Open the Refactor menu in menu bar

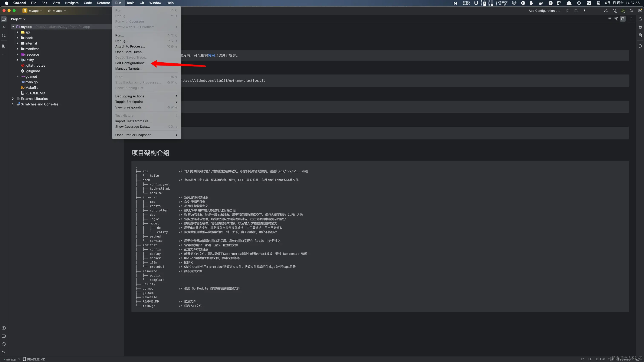(x=103, y=3)
